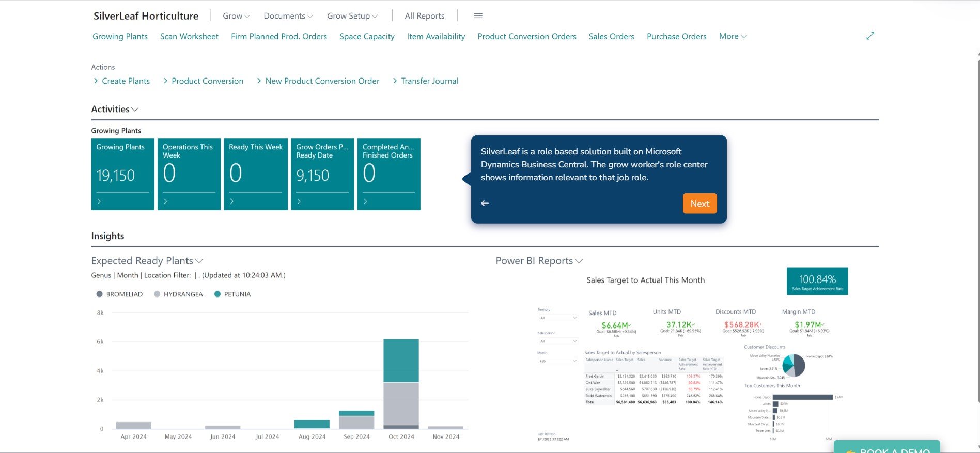Click the 100.84% Sales Target Achievement card
This screenshot has height=453, width=980.
click(x=817, y=282)
